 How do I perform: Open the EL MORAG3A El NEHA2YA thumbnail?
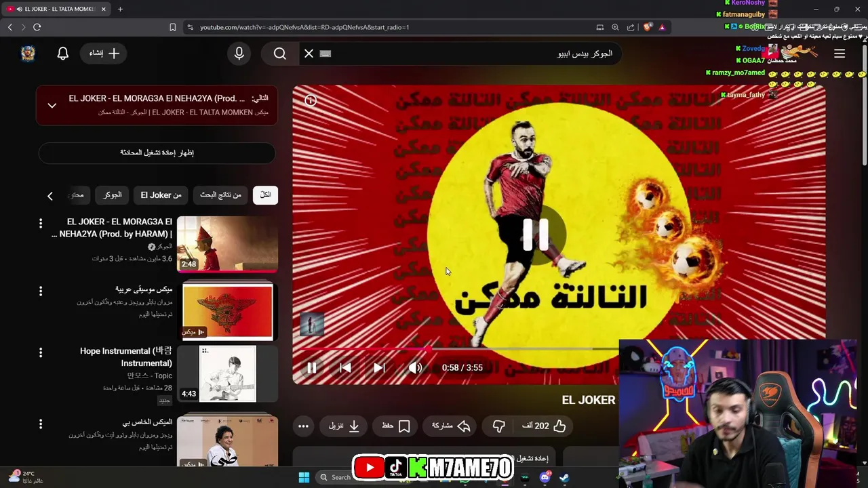(x=227, y=244)
